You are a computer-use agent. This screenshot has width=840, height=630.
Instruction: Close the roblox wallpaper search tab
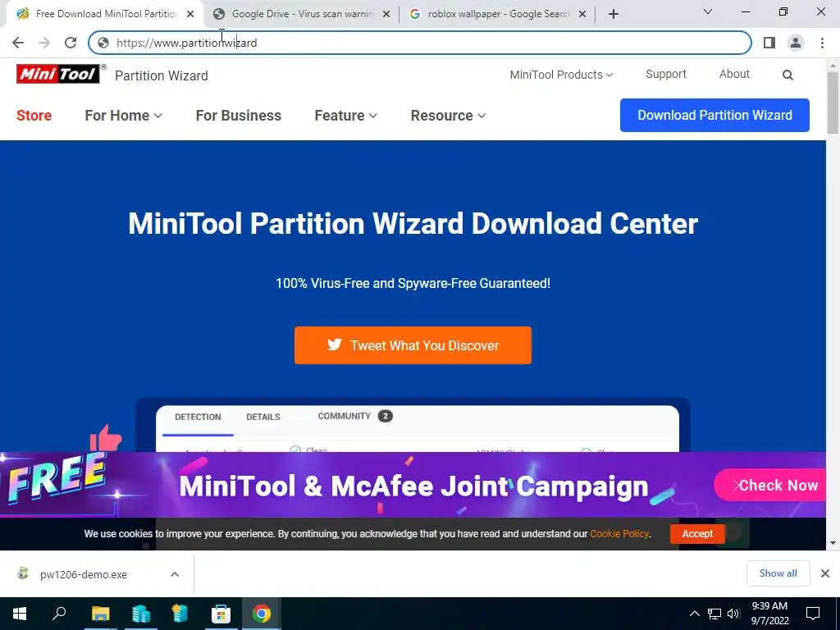[582, 14]
